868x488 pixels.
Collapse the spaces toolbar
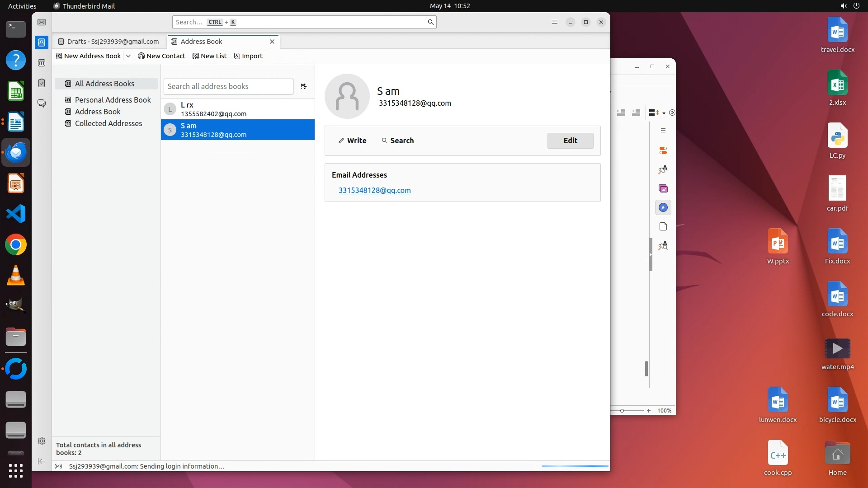click(x=42, y=461)
